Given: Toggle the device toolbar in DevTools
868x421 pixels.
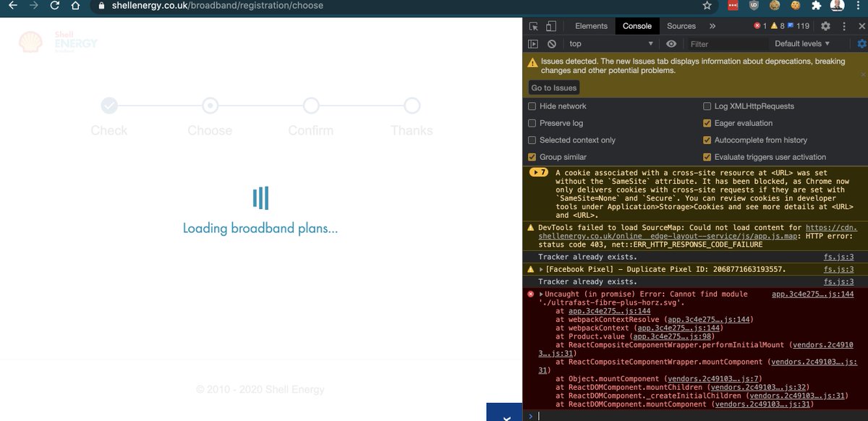Looking at the screenshot, I should (x=550, y=26).
